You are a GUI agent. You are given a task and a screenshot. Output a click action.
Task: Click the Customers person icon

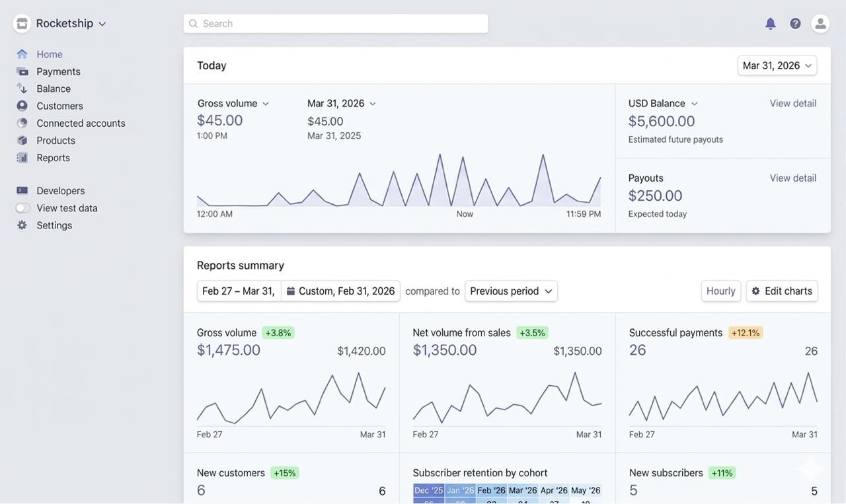[x=22, y=106]
